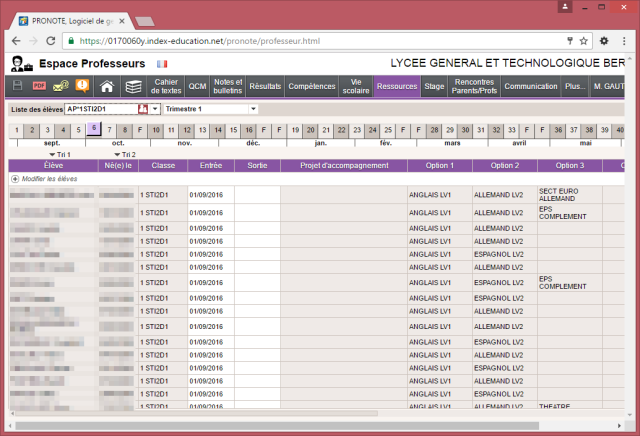Click the PDF export icon

pyautogui.click(x=40, y=87)
